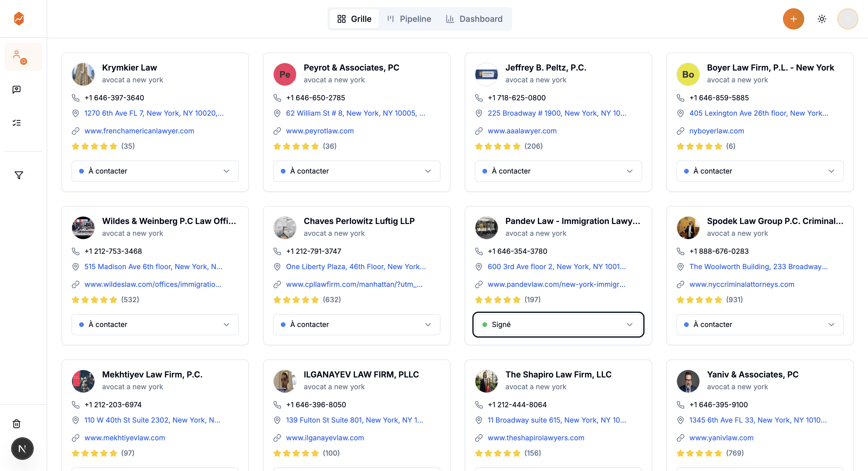The image size is (868, 471).
Task: Expand status dropdown for Chaves Perlowitz Luftig
Action: pyautogui.click(x=357, y=324)
